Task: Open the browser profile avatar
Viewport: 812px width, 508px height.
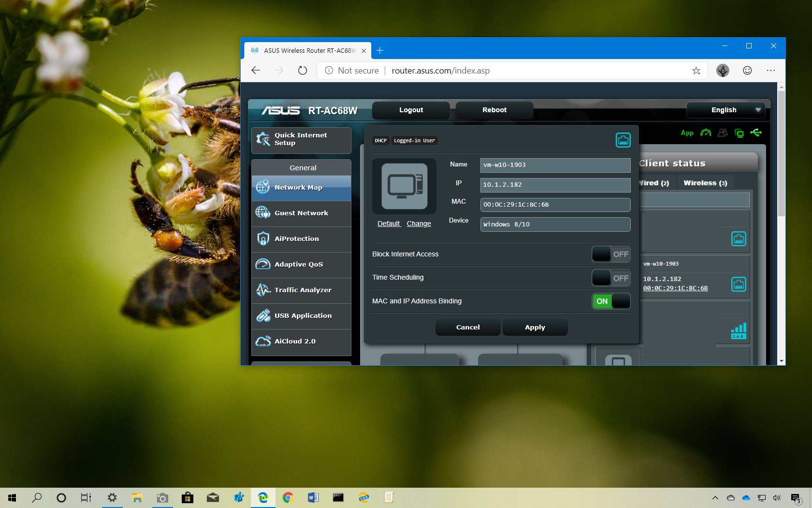Action: [x=723, y=71]
